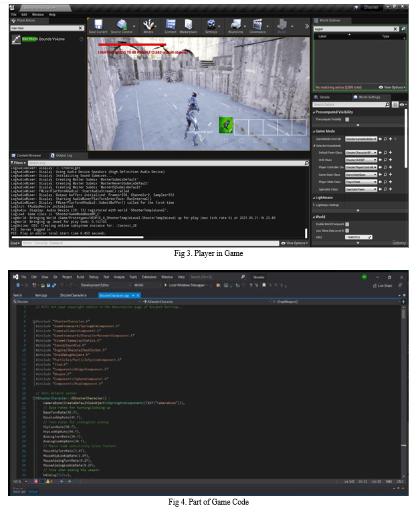This screenshot has width=420, height=514.
Task: Click Output Log View Options
Action: coord(295,243)
